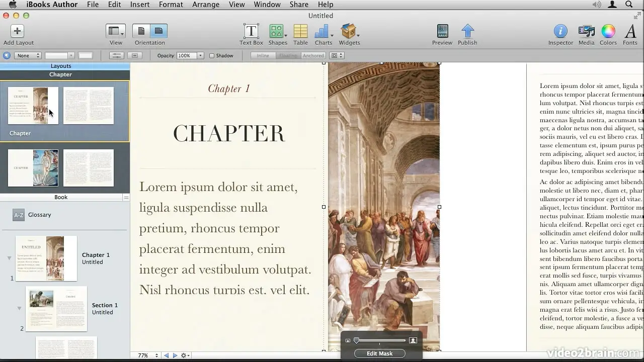644x362 pixels.
Task: Click the small image icon of mask slider
Action: pyautogui.click(x=348, y=341)
